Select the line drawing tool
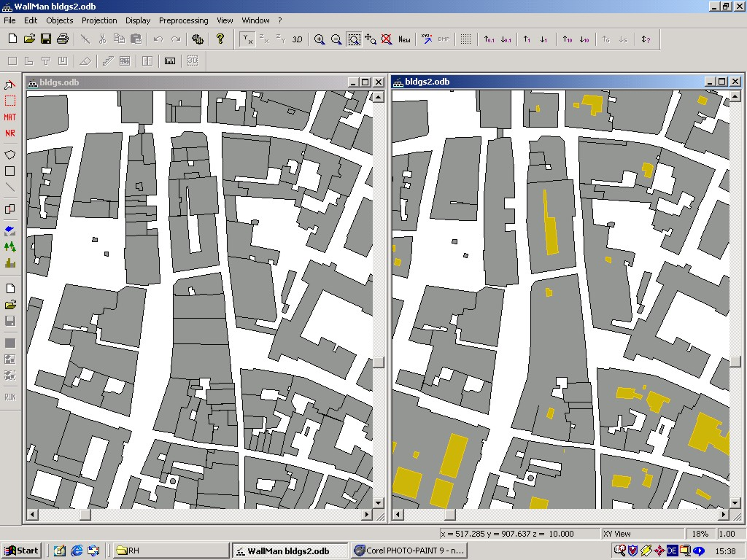747x560 pixels. tap(9, 187)
